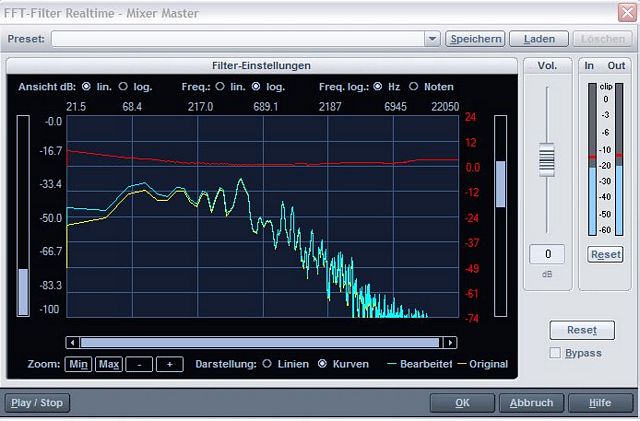Viewport: 640px width, 421px height.
Task: Click the In meter bar
Action: point(592,159)
